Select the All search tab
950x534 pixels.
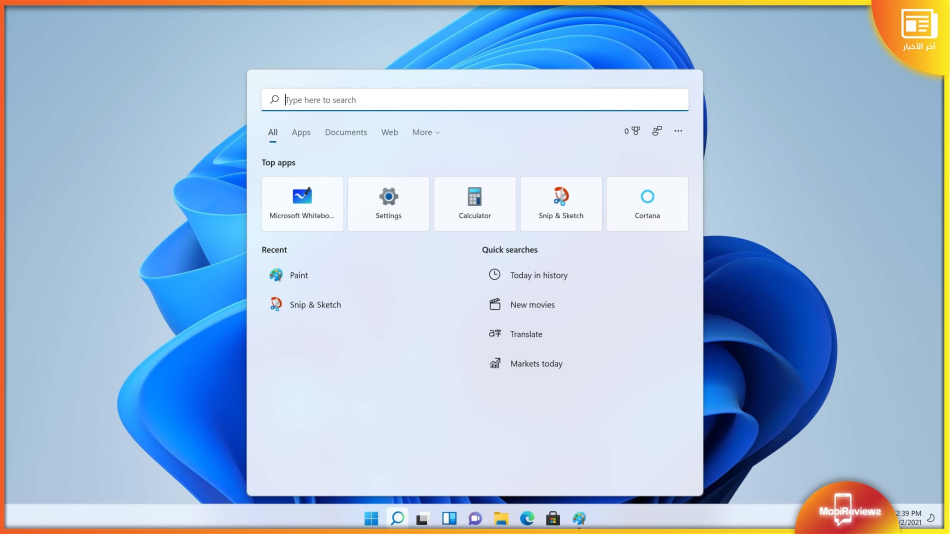[x=273, y=132]
